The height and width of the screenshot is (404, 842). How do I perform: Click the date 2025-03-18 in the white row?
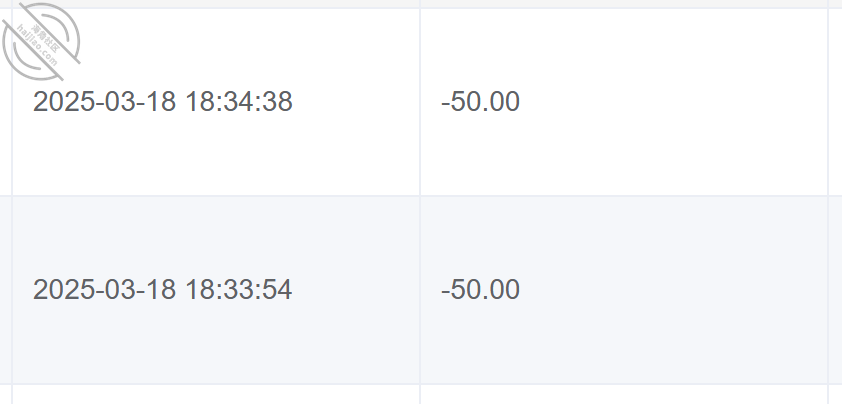click(104, 102)
